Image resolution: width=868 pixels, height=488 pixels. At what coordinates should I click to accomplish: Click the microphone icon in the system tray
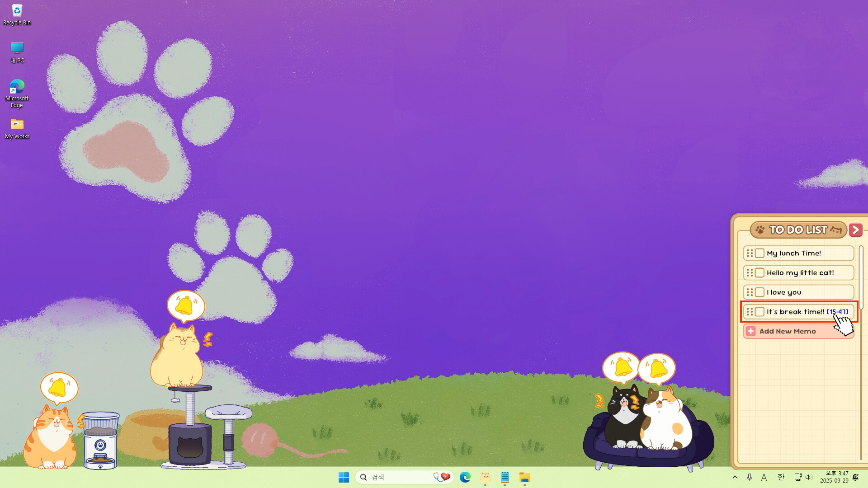click(x=750, y=477)
